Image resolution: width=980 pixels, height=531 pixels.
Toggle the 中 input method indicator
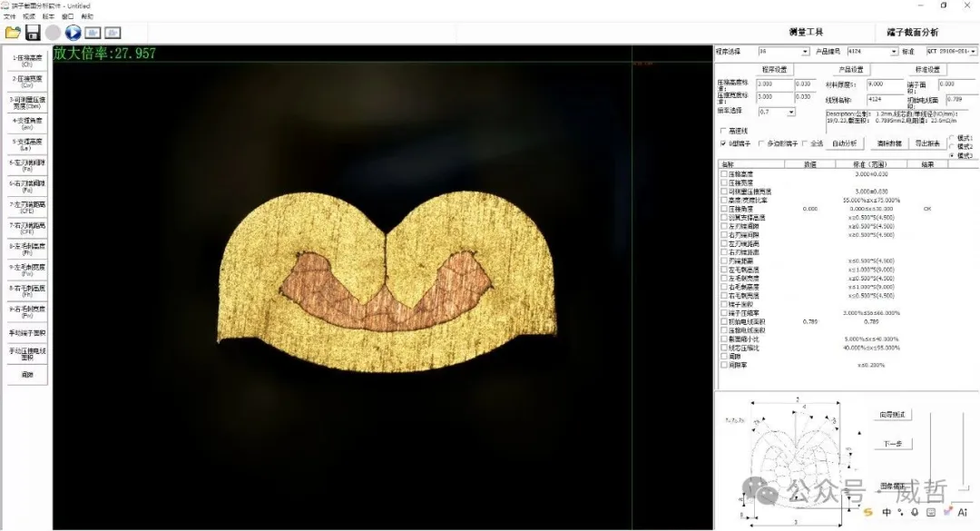[x=887, y=512]
